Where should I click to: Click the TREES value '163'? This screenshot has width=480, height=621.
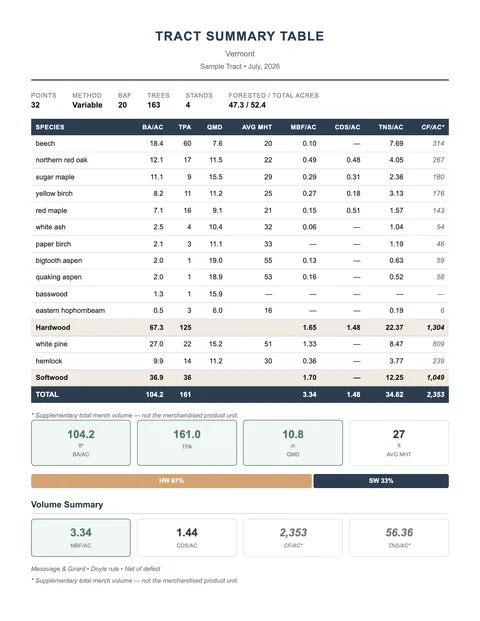point(154,105)
